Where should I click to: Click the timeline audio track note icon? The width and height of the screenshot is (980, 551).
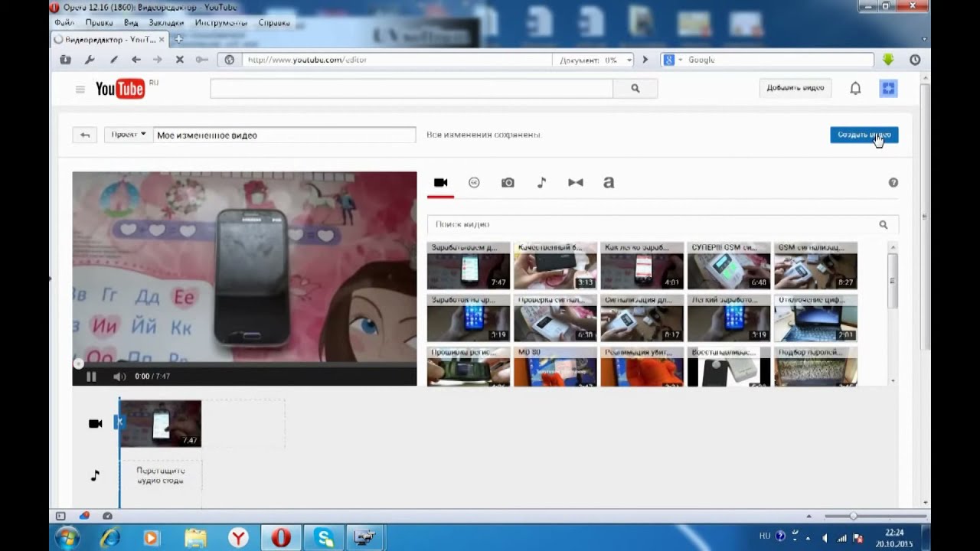point(95,475)
